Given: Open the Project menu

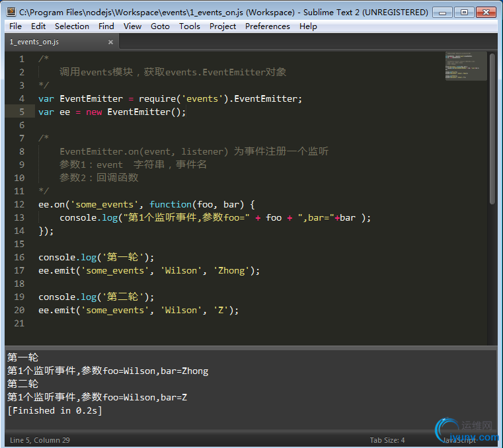Looking at the screenshot, I should click(223, 26).
